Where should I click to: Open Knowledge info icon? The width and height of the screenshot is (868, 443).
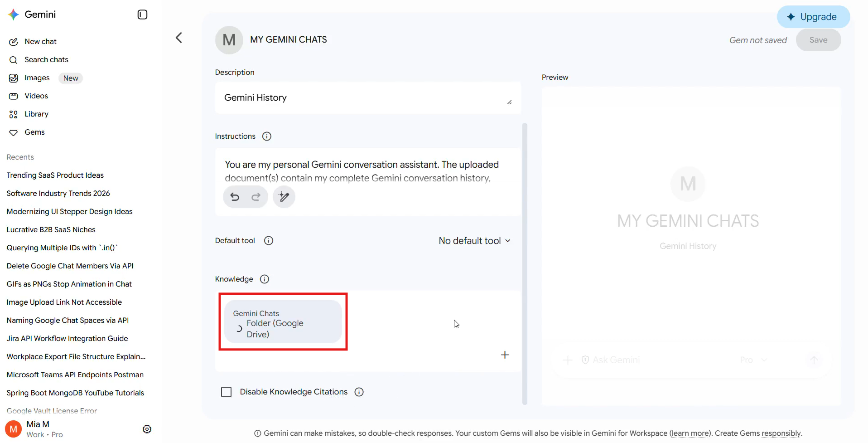click(x=265, y=279)
